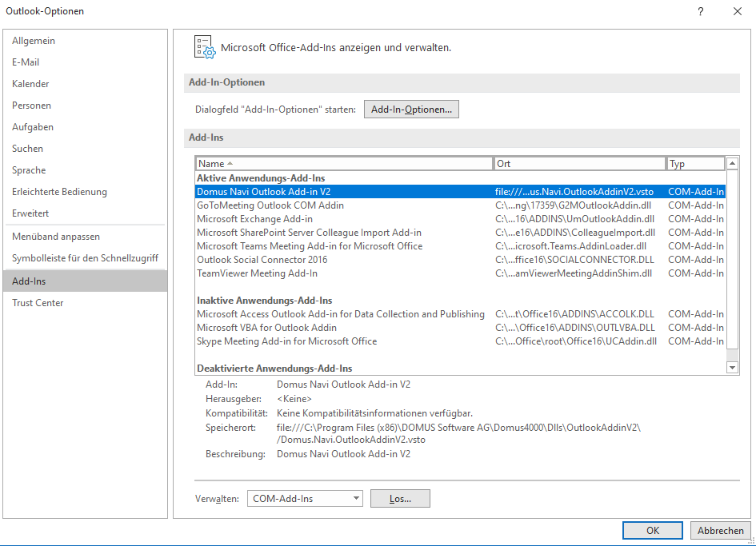Viewport: 756px width, 546px height.
Task: Go to Personen settings
Action: [x=85, y=106]
